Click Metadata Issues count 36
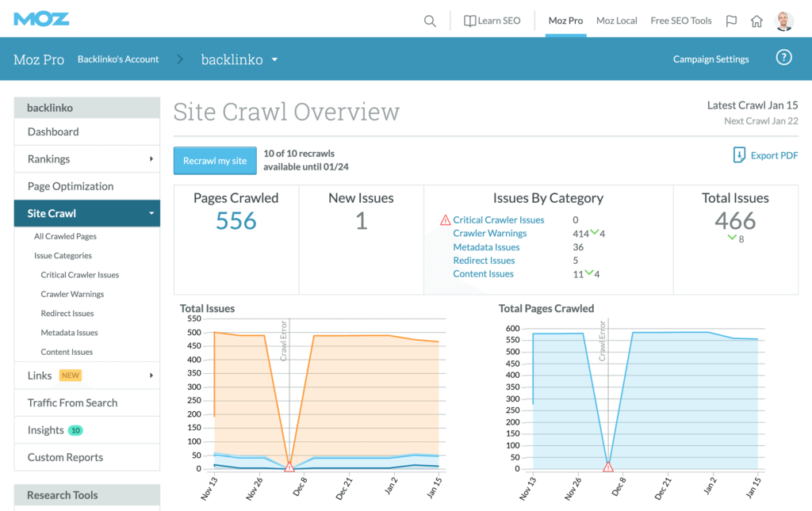 578,247
